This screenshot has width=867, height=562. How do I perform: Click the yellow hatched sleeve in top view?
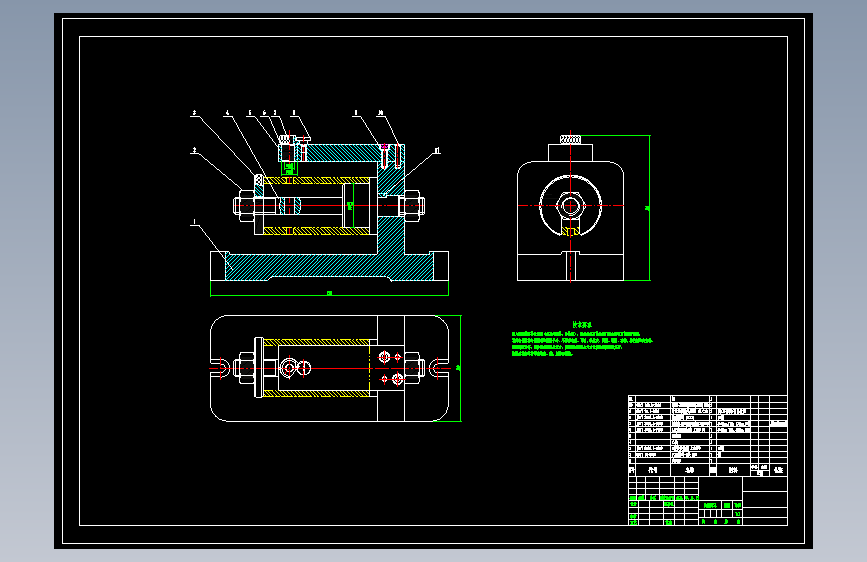tap(317, 368)
